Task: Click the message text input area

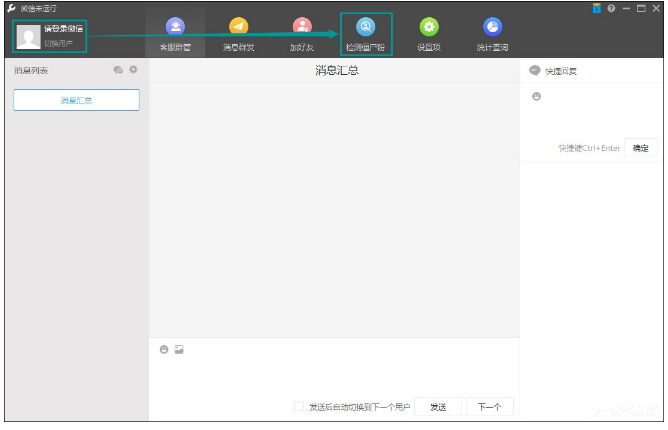Action: click(x=333, y=375)
